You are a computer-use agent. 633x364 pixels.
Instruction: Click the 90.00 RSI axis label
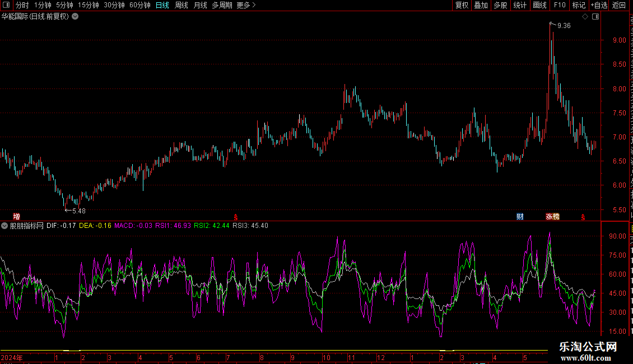point(618,236)
